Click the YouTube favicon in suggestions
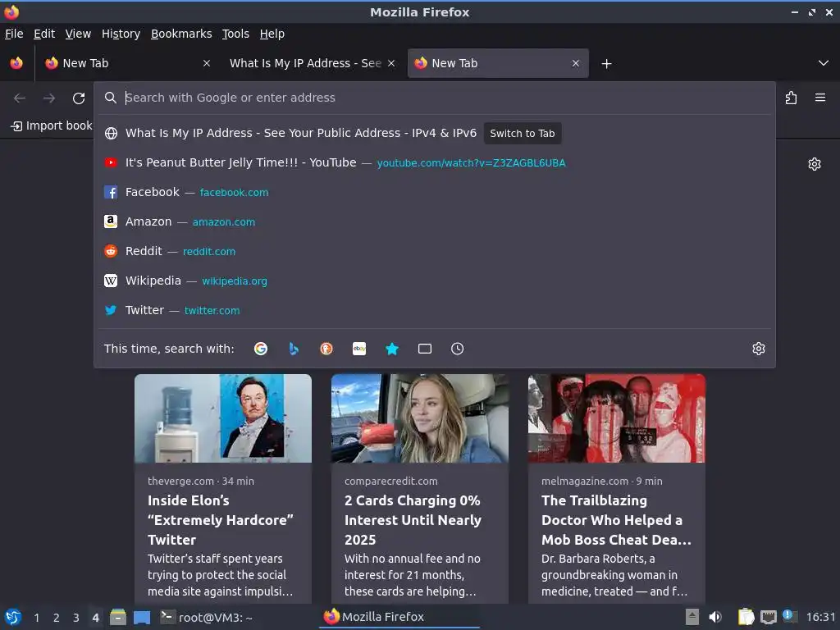This screenshot has height=630, width=840. [x=111, y=162]
